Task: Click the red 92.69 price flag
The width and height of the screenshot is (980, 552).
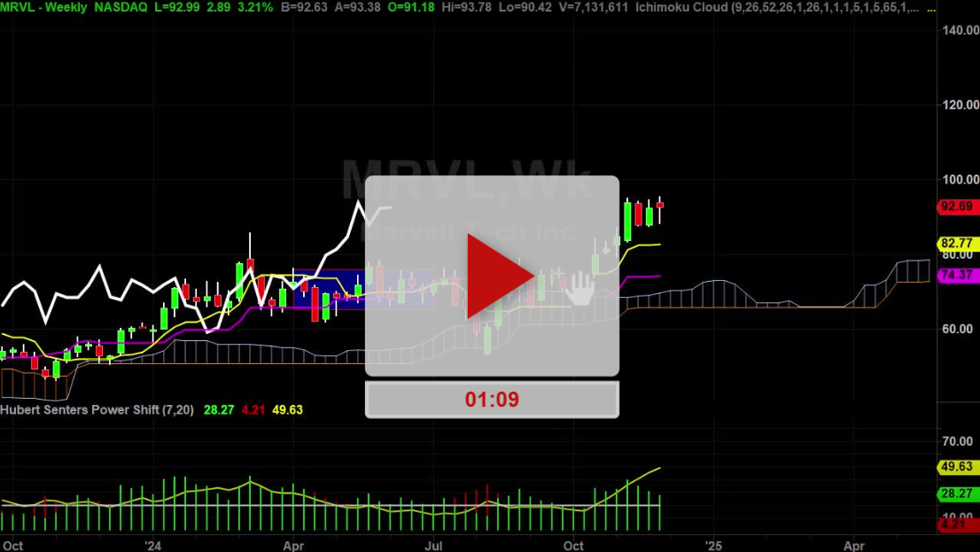Action: (x=958, y=206)
